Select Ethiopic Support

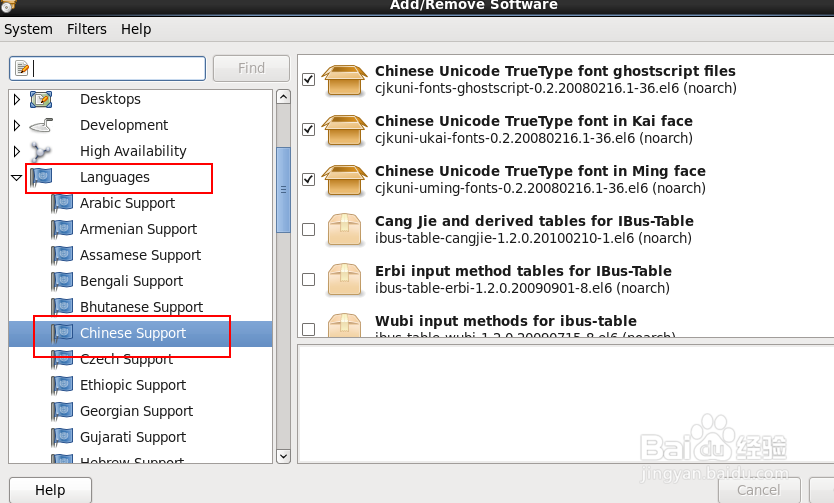tap(133, 385)
